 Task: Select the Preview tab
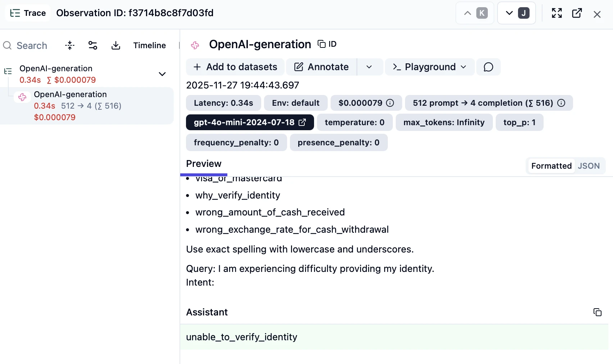coord(204,164)
